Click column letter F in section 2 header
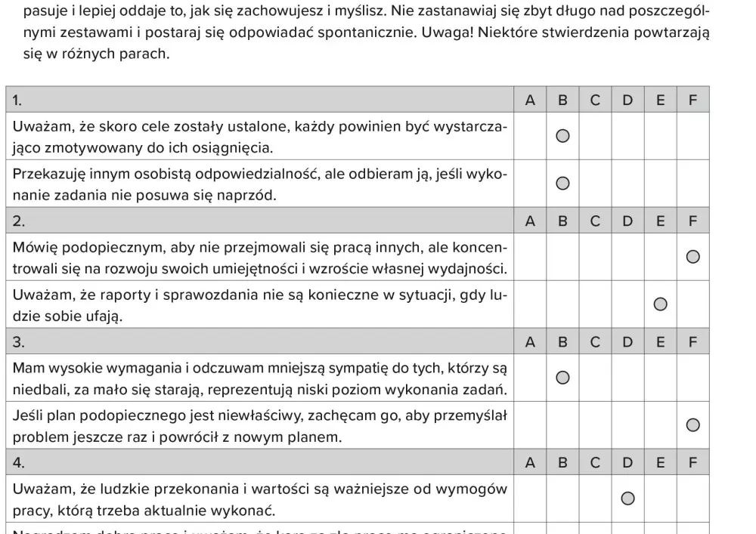756x534 pixels. point(692,221)
